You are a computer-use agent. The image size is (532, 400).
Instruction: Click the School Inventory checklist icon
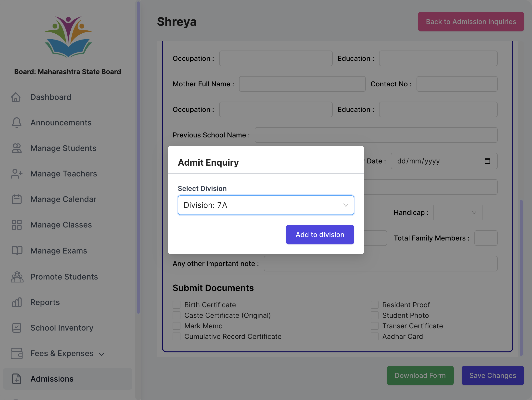coord(17,328)
